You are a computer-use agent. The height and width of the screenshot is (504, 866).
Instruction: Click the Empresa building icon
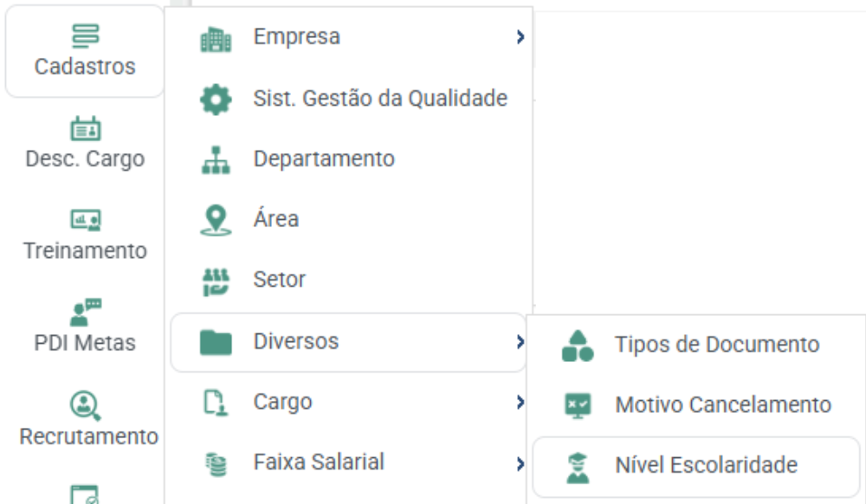[216, 39]
